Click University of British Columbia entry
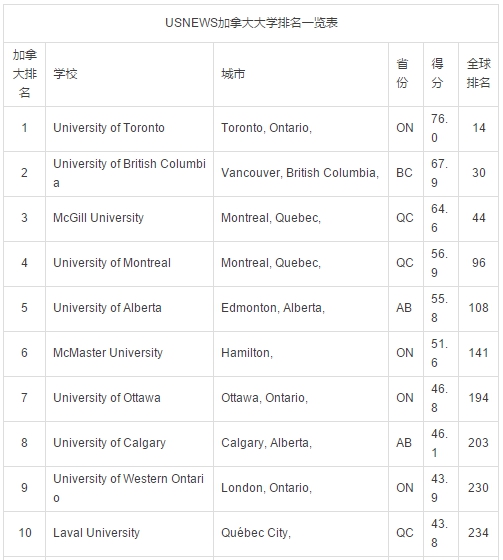Image resolution: width=503 pixels, height=560 pixels. pos(129,173)
